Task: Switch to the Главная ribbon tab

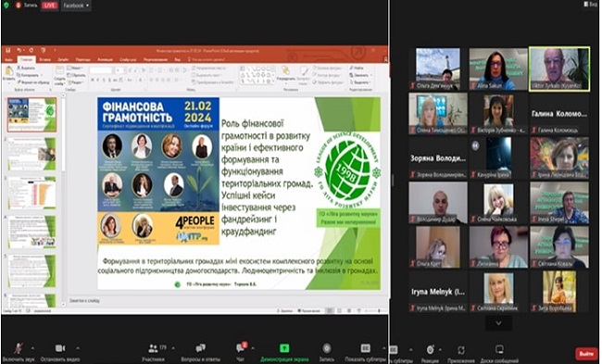Action: pyautogui.click(x=27, y=59)
